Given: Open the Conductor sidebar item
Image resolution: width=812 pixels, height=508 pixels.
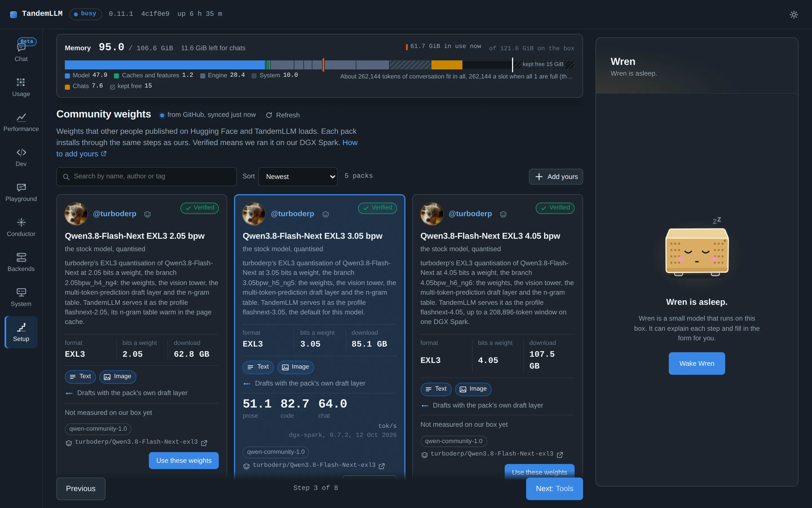Looking at the screenshot, I should point(21,227).
